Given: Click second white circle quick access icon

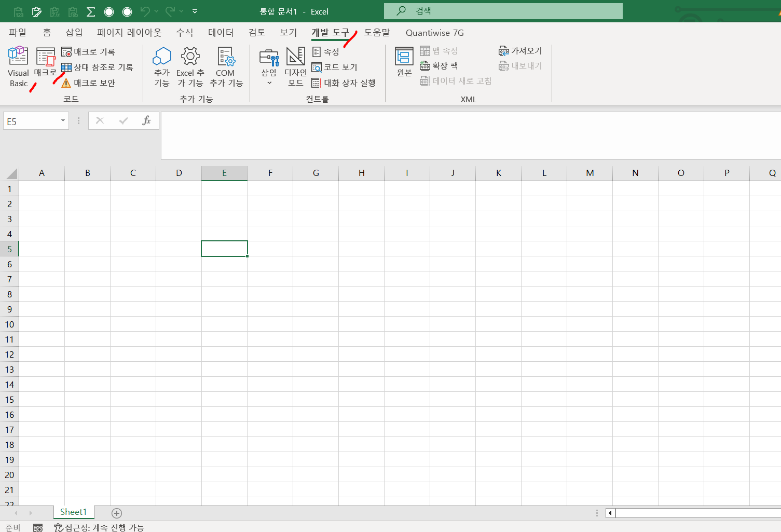Looking at the screenshot, I should click(127, 11).
